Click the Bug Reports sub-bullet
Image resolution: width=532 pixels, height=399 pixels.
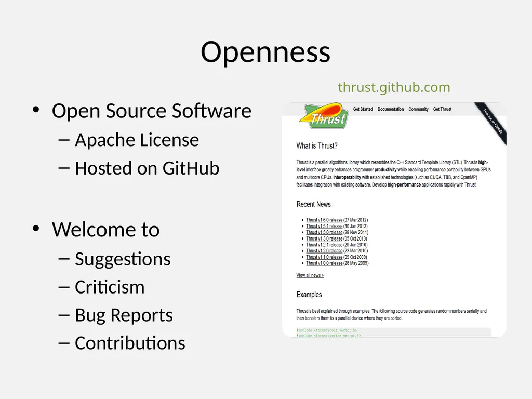pos(124,315)
